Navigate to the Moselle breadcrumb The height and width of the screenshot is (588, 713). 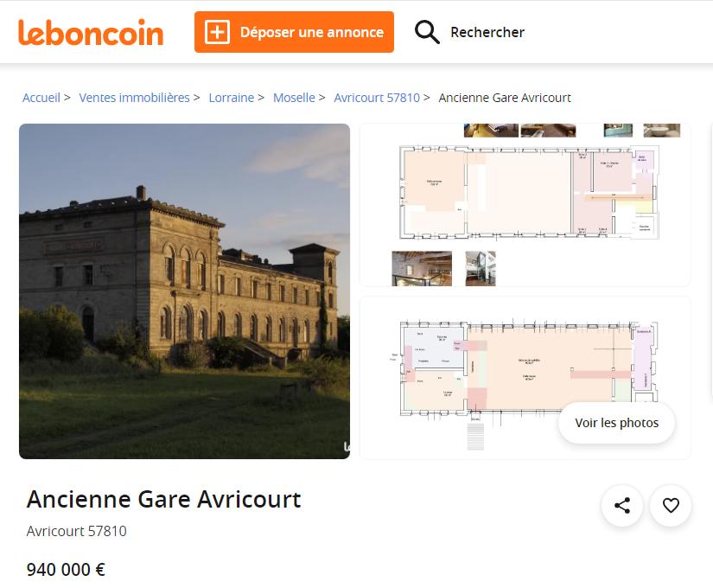pos(294,98)
